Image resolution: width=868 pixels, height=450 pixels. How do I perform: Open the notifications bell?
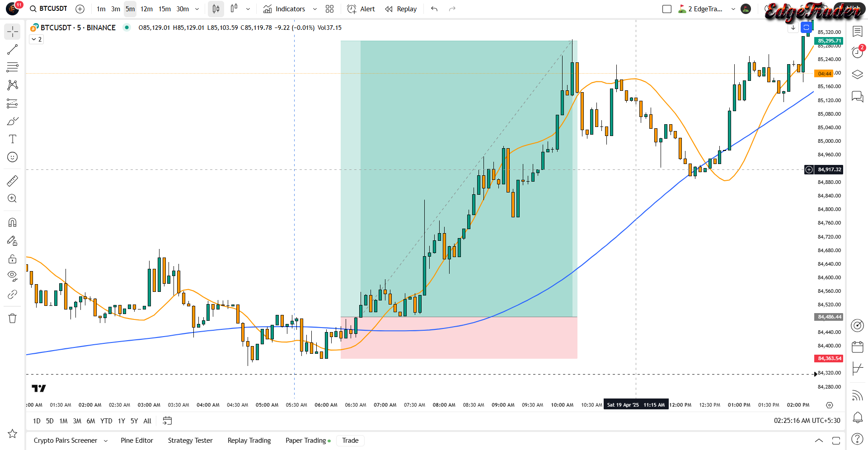coord(858,417)
